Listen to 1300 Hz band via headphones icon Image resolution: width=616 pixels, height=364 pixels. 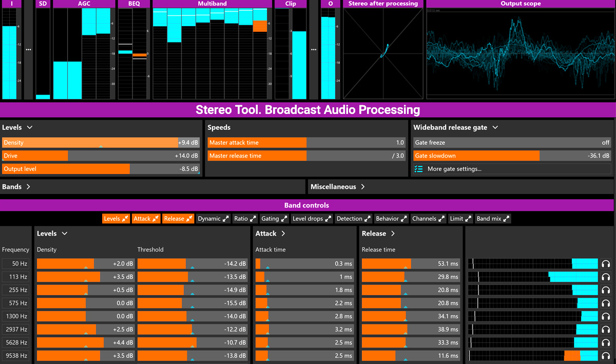click(606, 316)
